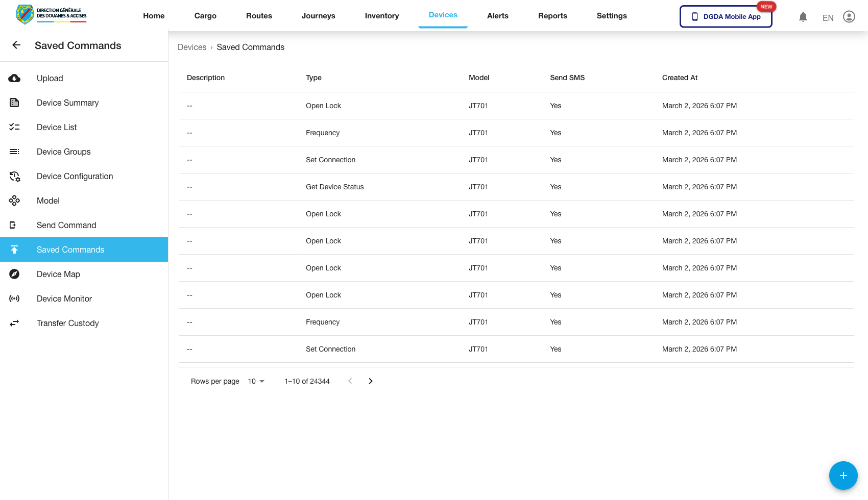Viewport: 868px width, 500px height.
Task: Switch to the Reports tab
Action: pyautogui.click(x=552, y=16)
